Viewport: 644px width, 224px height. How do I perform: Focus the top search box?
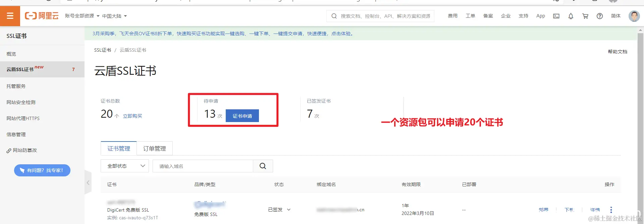[380, 16]
